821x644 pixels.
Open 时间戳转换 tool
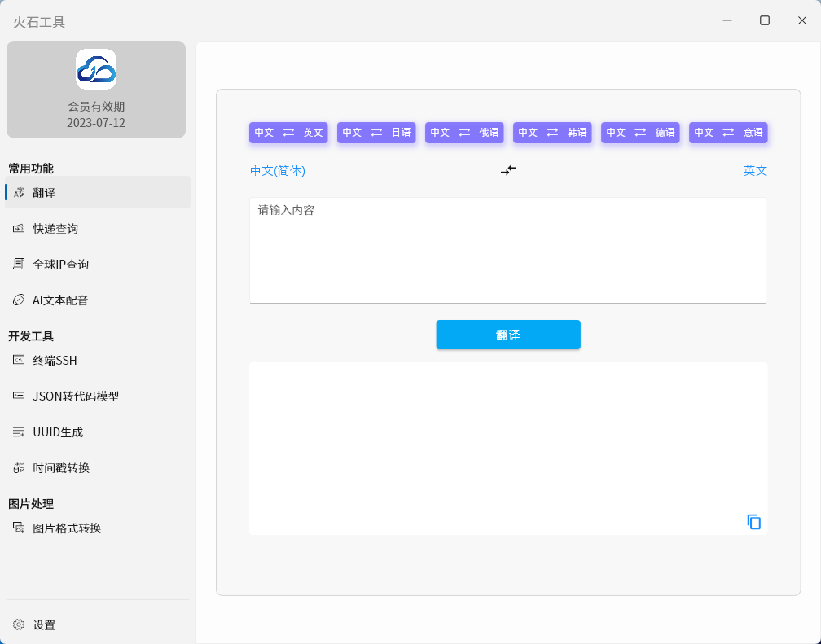click(x=98, y=467)
